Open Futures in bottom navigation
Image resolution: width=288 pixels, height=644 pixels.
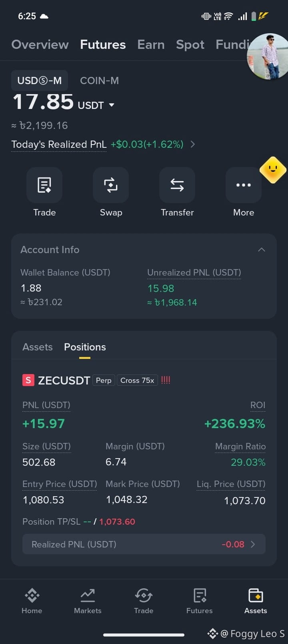coord(200,601)
